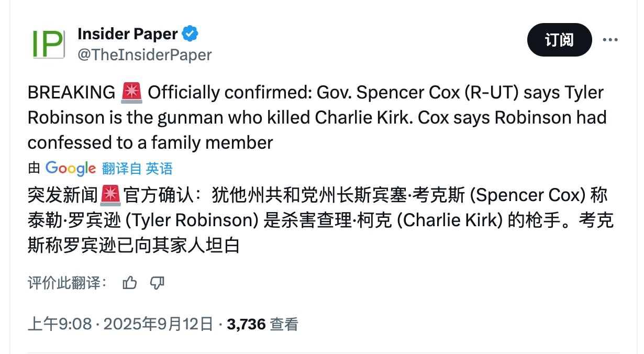Click the Google logo in translation credit
The height and width of the screenshot is (354, 644).
coord(70,168)
